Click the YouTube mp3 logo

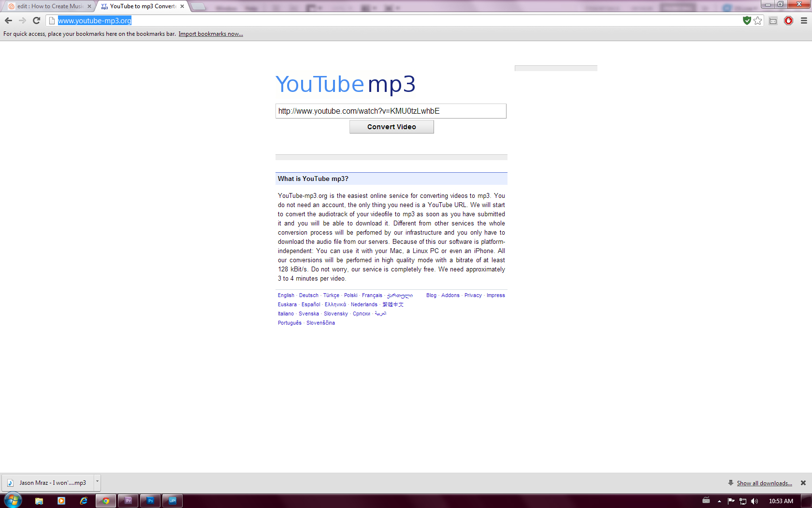[x=345, y=84]
